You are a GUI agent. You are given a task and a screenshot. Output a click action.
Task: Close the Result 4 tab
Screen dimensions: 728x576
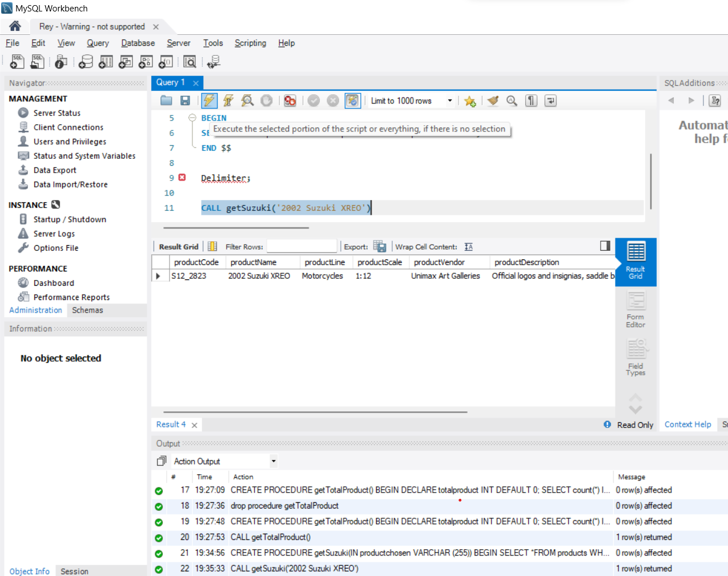(194, 425)
